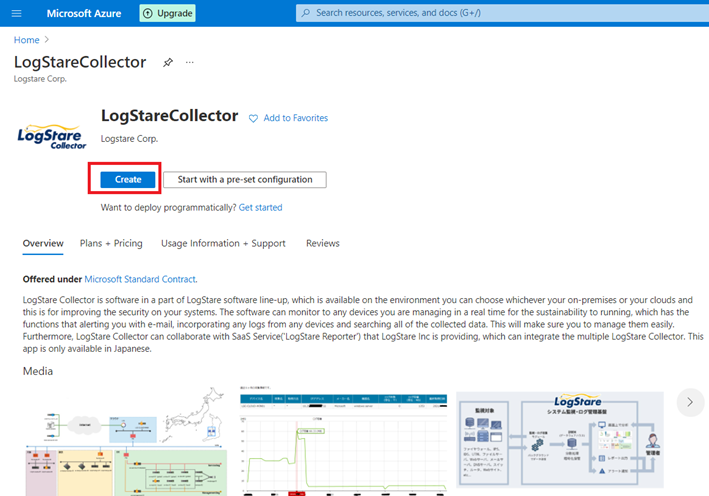Open the more options ellipsis
The image size is (709, 496).
coord(189,62)
